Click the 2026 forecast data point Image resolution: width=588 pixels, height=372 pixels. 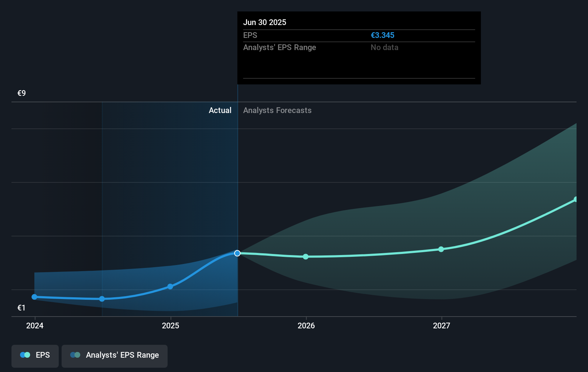pos(305,256)
